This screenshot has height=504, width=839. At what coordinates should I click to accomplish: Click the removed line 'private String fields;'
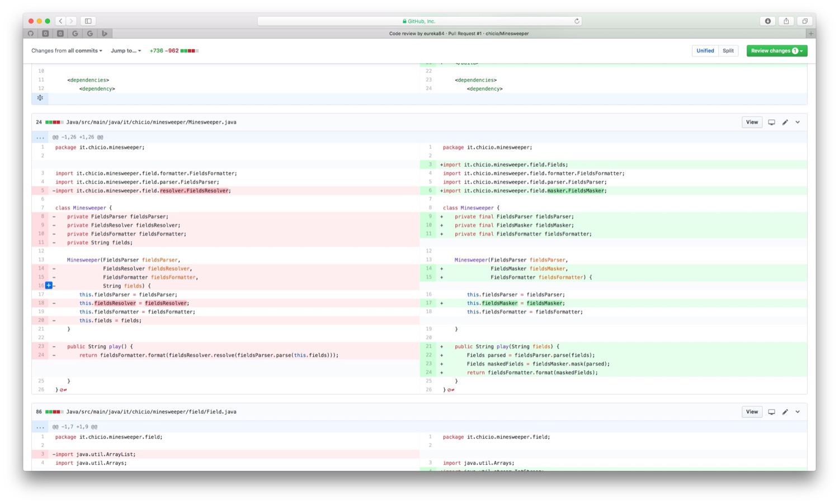(225, 243)
